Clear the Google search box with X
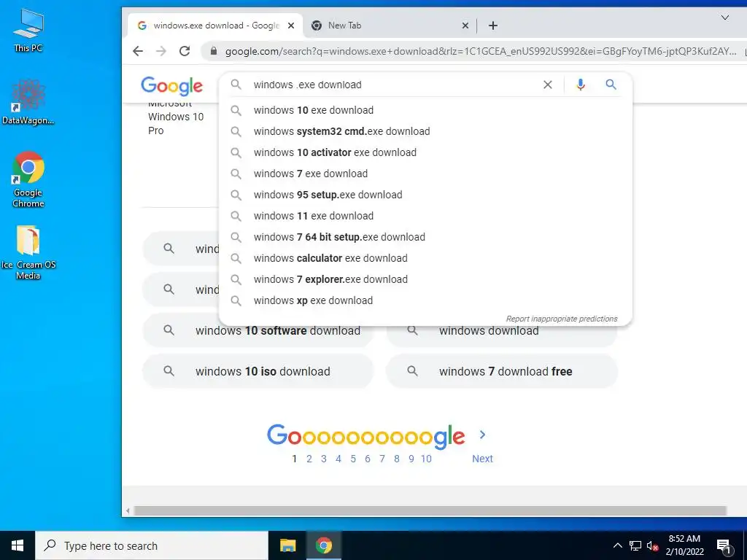 (x=547, y=85)
